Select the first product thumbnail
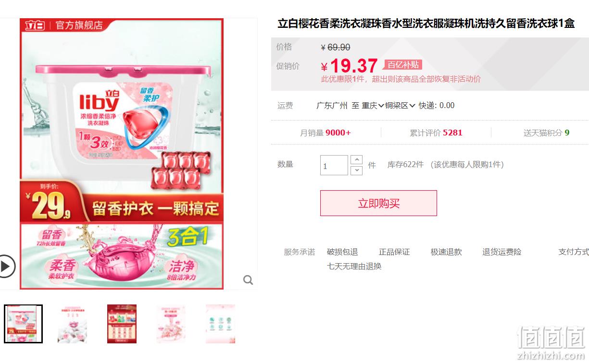The width and height of the screenshot is (589, 364). tap(23, 324)
